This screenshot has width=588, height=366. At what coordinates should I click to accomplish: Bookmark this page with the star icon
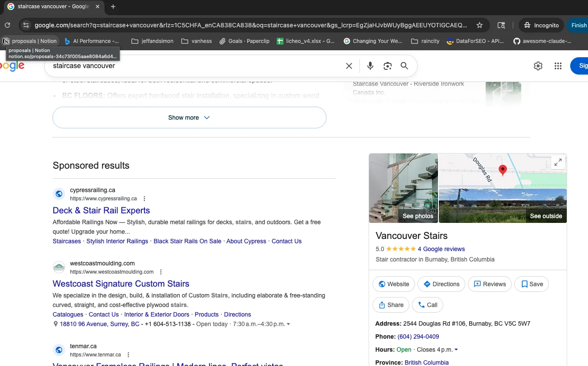pyautogui.click(x=480, y=25)
